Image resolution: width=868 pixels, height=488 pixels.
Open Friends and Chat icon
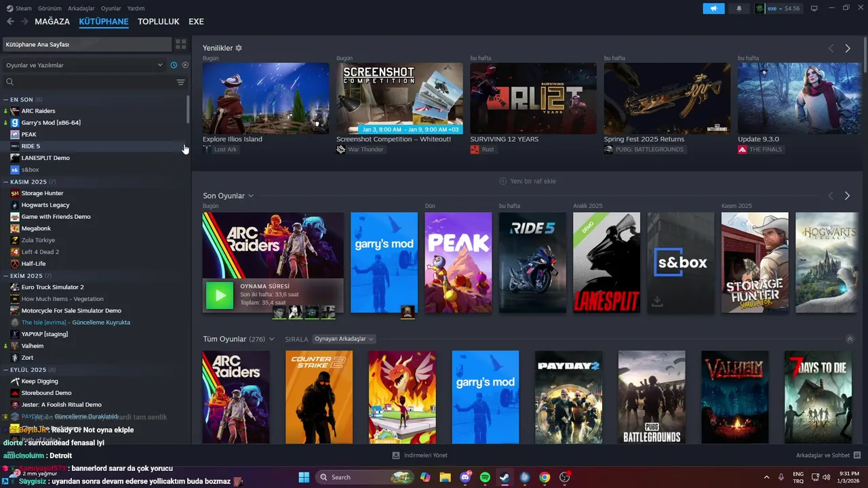[x=857, y=455]
